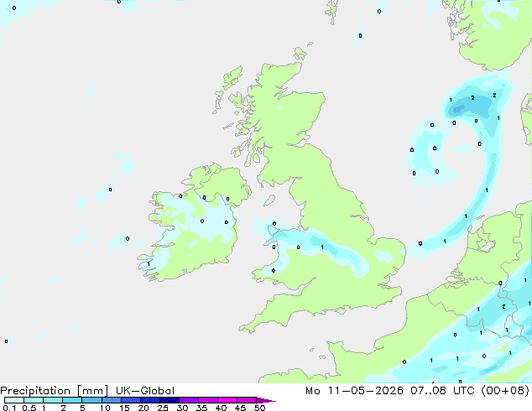Click the legend label '25'
Viewport: 532px width, 411px height.
pyautogui.click(x=163, y=408)
